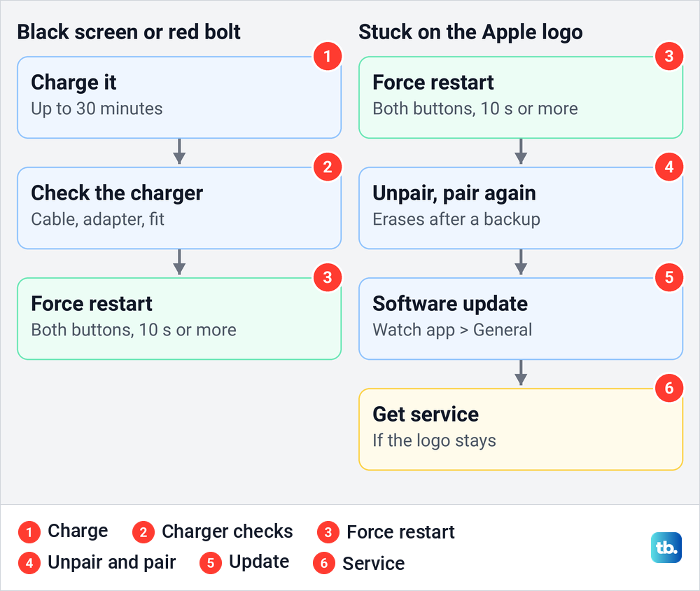Image resolution: width=700 pixels, height=591 pixels.
Task: Click the 'If the logo stays' text
Action: coord(434,440)
